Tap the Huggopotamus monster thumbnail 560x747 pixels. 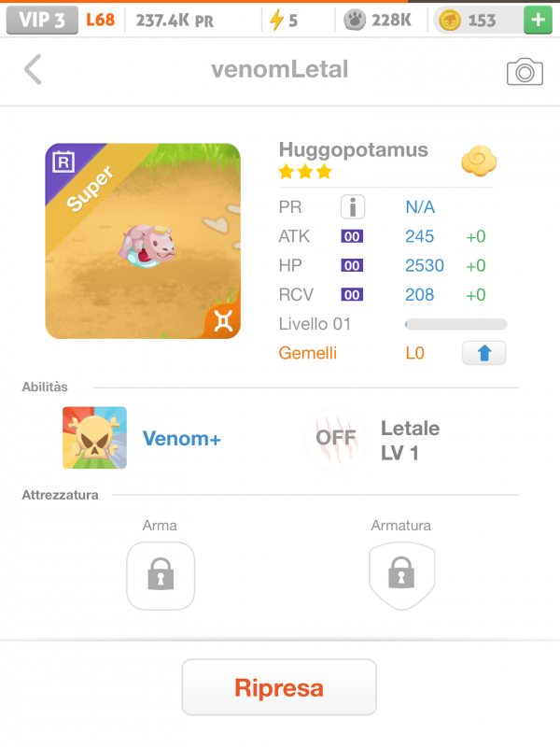143,241
